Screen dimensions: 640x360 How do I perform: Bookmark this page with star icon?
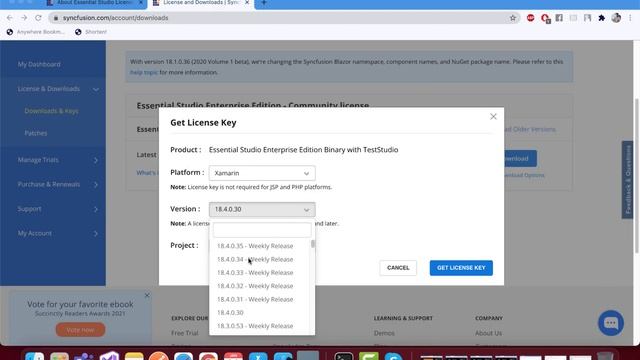[513, 18]
